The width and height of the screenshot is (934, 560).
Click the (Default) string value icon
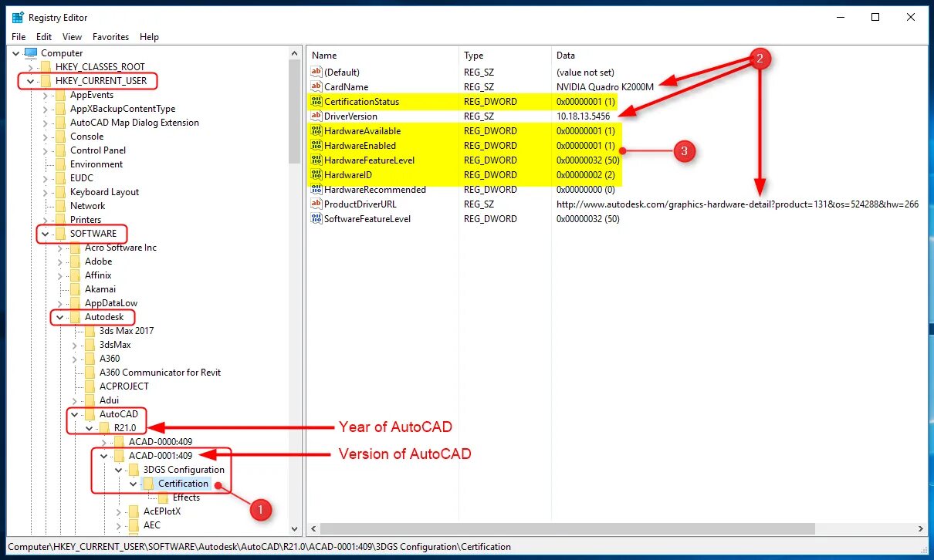316,72
